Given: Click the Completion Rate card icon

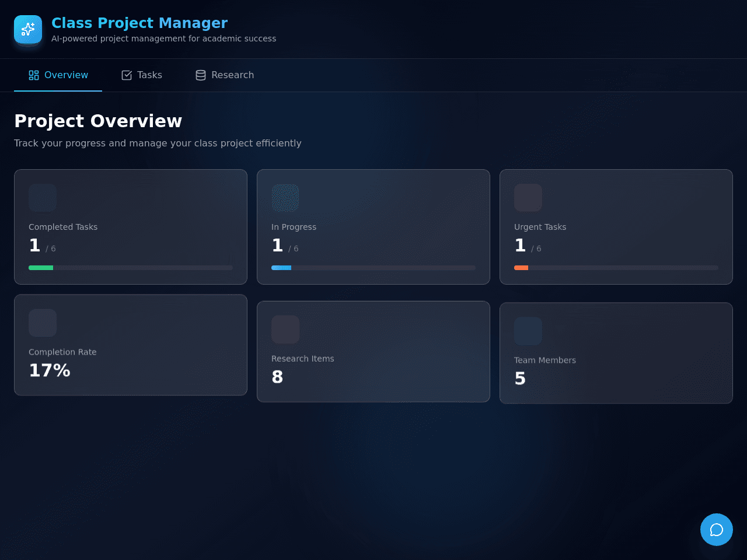Looking at the screenshot, I should (x=43, y=323).
